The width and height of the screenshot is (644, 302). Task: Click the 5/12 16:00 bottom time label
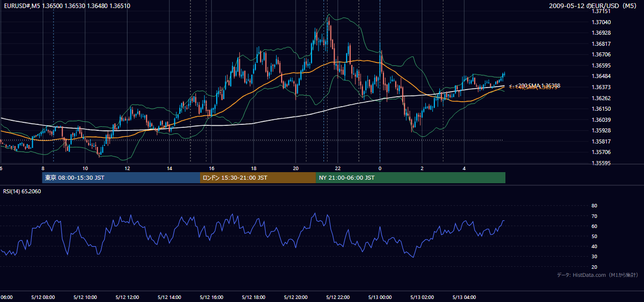pyautogui.click(x=212, y=297)
